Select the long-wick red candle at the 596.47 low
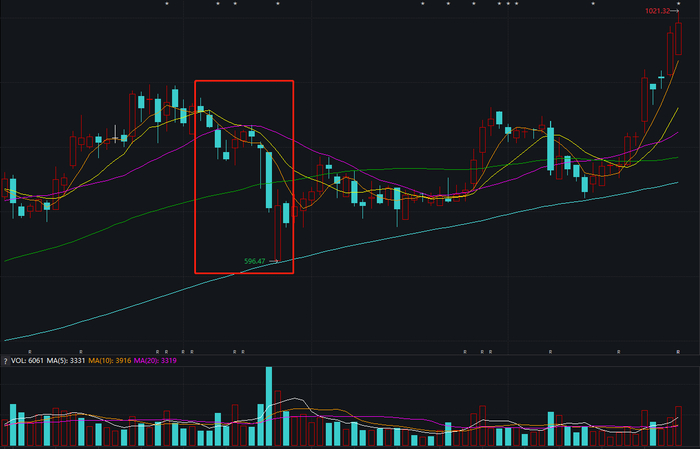Viewport: 700px width, 449px height. coord(278,225)
